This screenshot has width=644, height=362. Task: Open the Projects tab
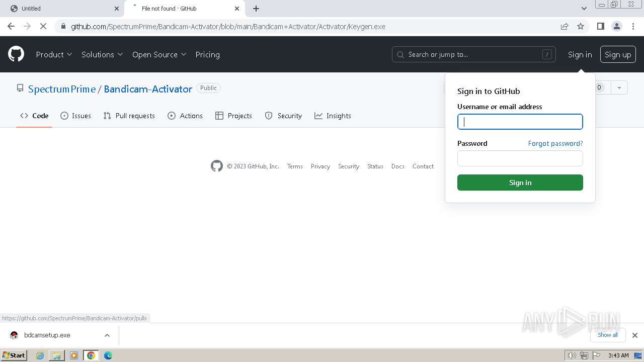pyautogui.click(x=233, y=116)
